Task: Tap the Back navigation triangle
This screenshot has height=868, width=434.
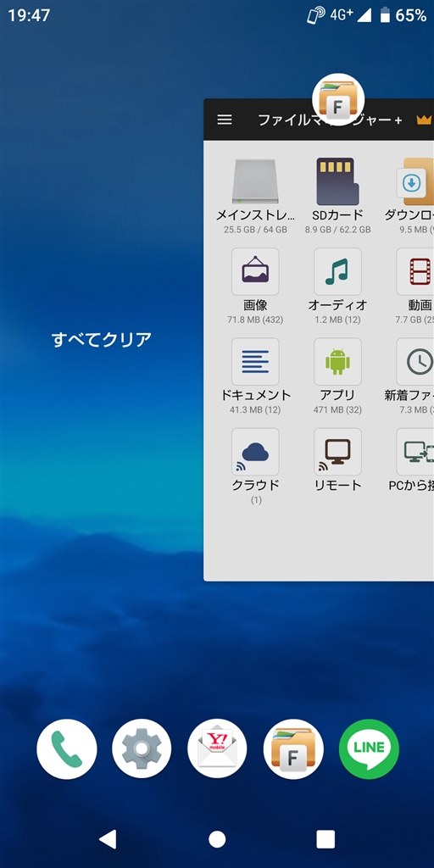Action: coord(108,838)
